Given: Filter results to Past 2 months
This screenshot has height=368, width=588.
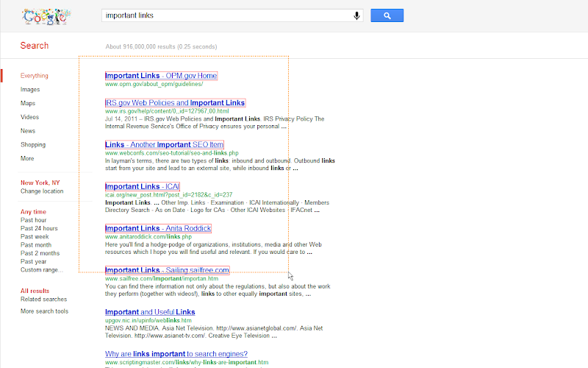Looking at the screenshot, I should [40, 253].
